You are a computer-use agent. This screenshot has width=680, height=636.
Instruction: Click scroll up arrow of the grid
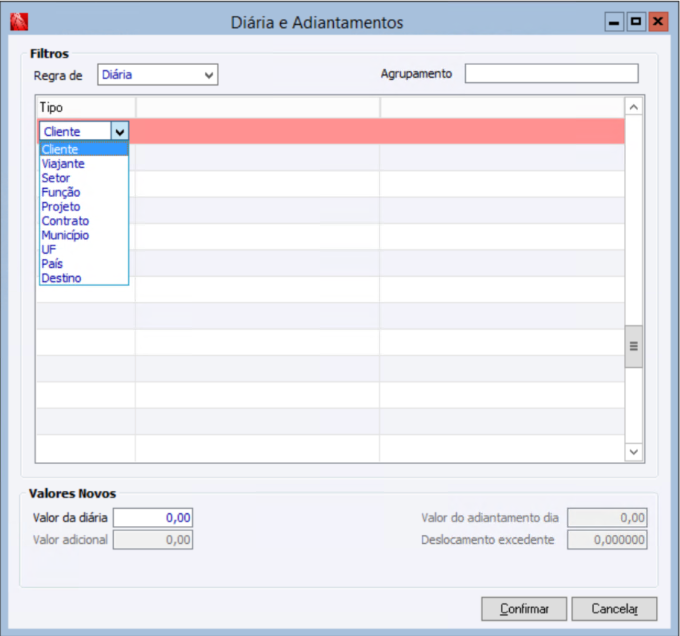[x=634, y=107]
